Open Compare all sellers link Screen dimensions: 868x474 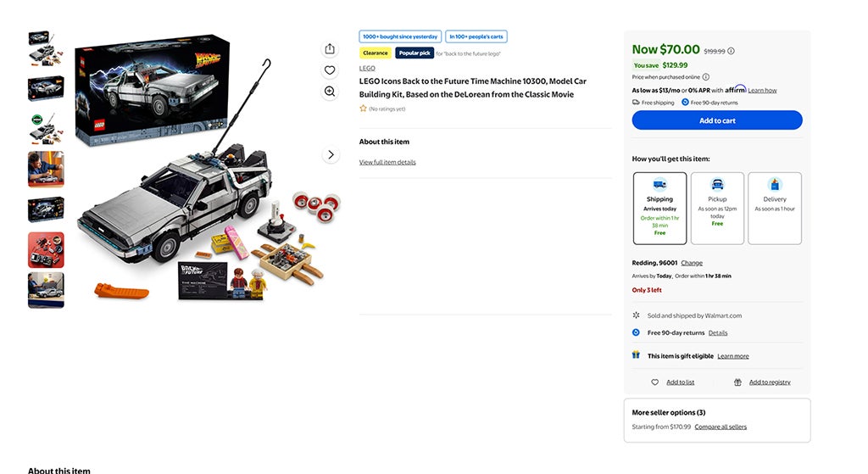tap(721, 427)
